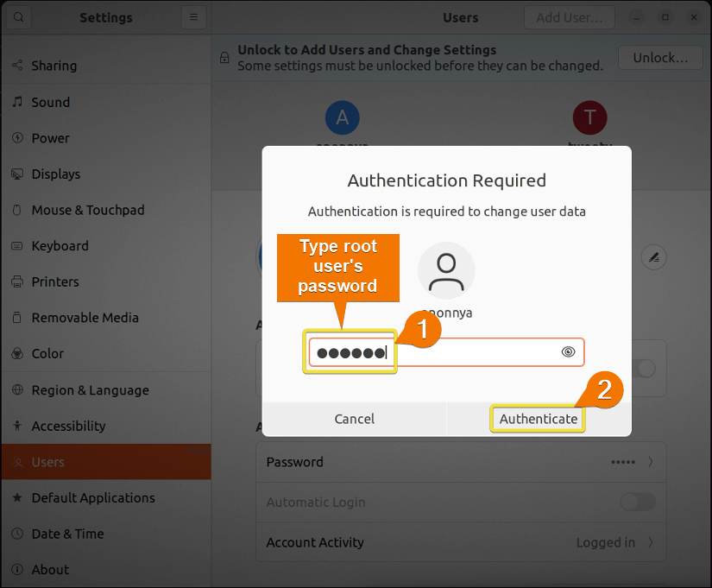Open Displays settings panel
The image size is (712, 588).
click(106, 174)
